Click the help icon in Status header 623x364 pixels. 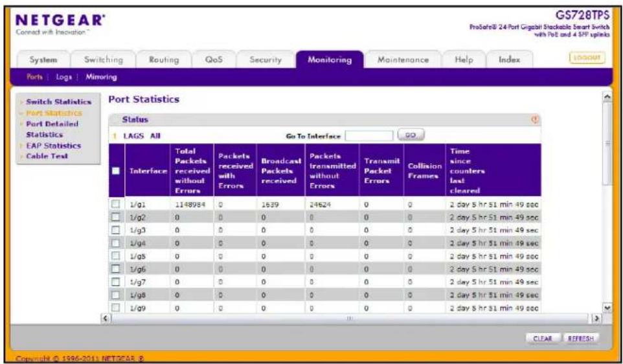535,120
